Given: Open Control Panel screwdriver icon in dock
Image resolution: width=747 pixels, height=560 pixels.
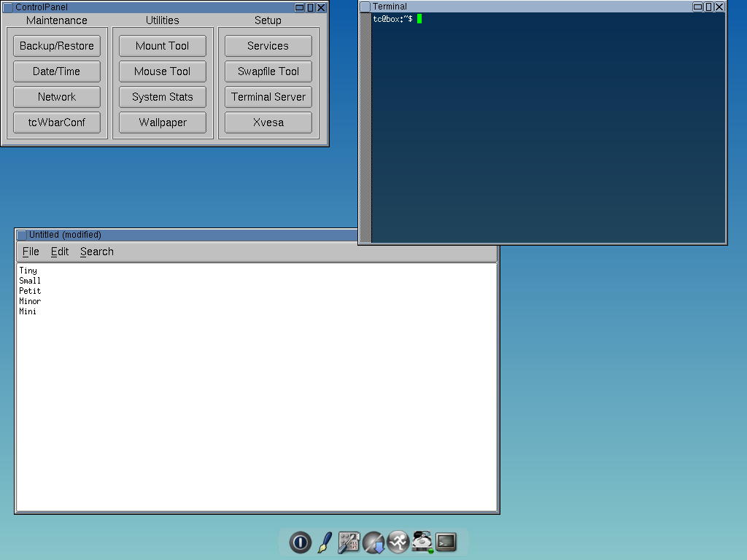Looking at the screenshot, I should tap(349, 542).
